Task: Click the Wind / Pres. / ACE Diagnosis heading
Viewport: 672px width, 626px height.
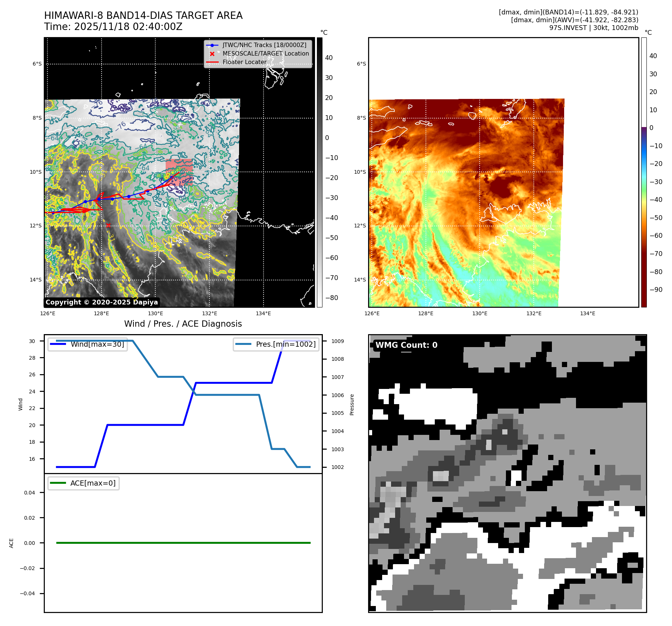Action: (183, 324)
